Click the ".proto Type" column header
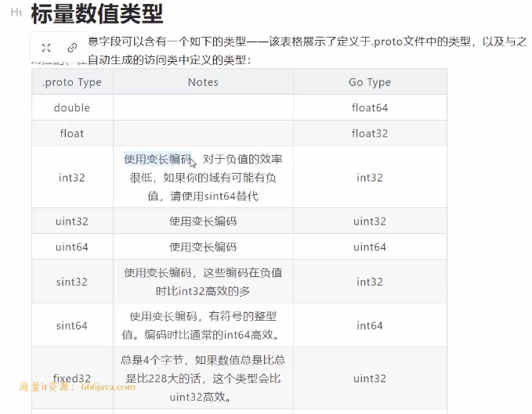 click(x=72, y=82)
